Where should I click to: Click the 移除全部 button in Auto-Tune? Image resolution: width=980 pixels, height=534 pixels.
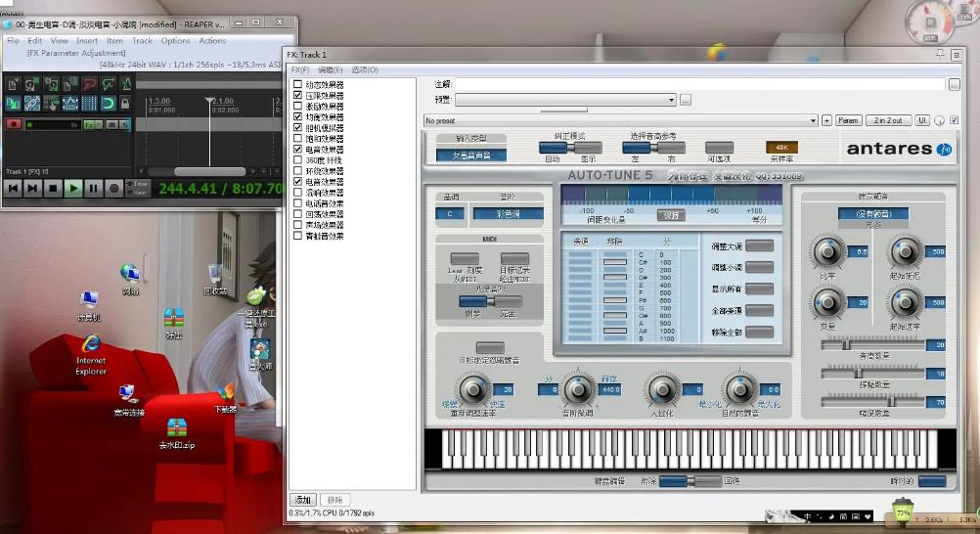coord(759,332)
